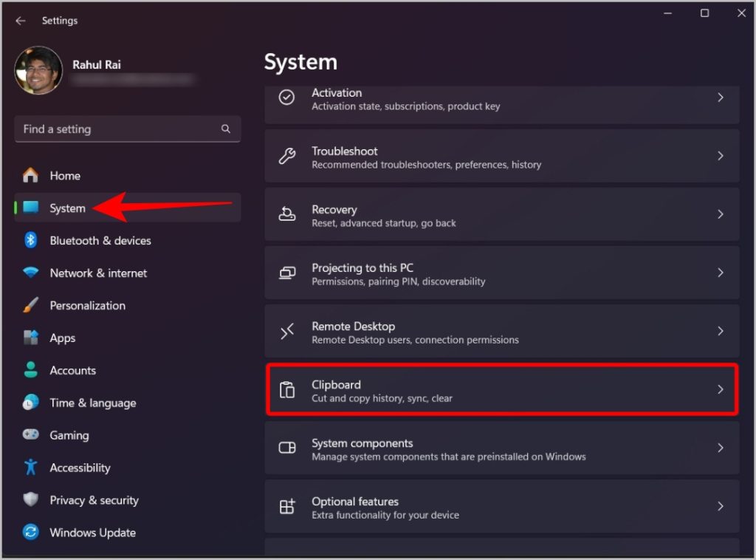The image size is (756, 560).
Task: Click the Network wifi icon
Action: tap(31, 272)
